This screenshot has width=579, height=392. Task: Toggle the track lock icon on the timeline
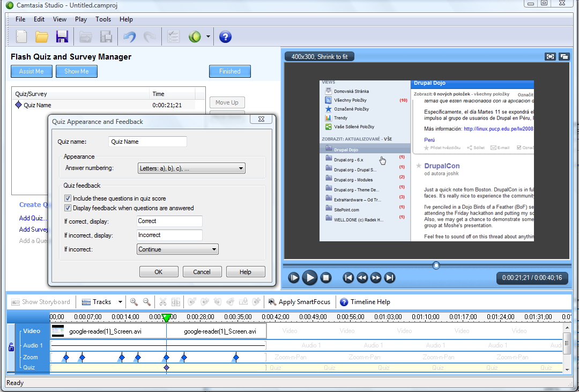coord(11,347)
